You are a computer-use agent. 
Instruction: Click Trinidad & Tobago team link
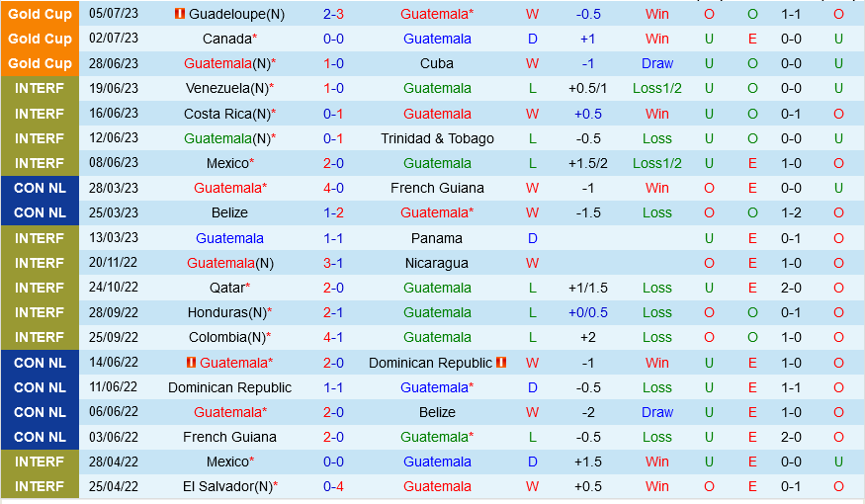437,138
